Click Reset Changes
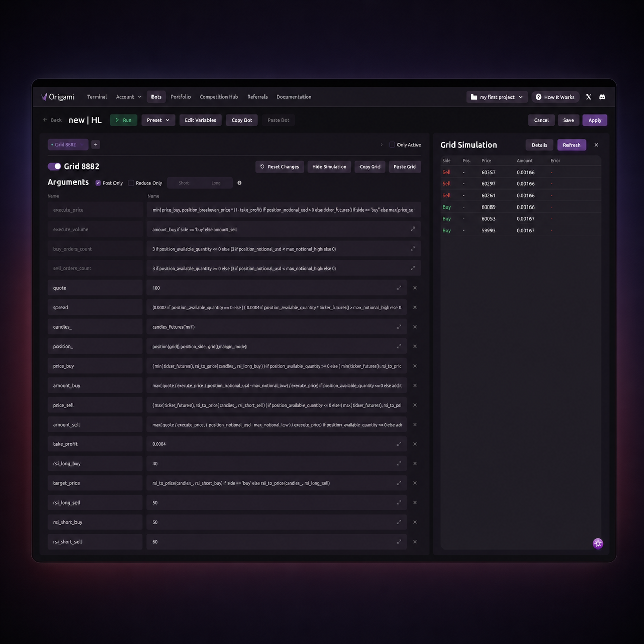Viewport: 644px width, 644px height. point(279,167)
